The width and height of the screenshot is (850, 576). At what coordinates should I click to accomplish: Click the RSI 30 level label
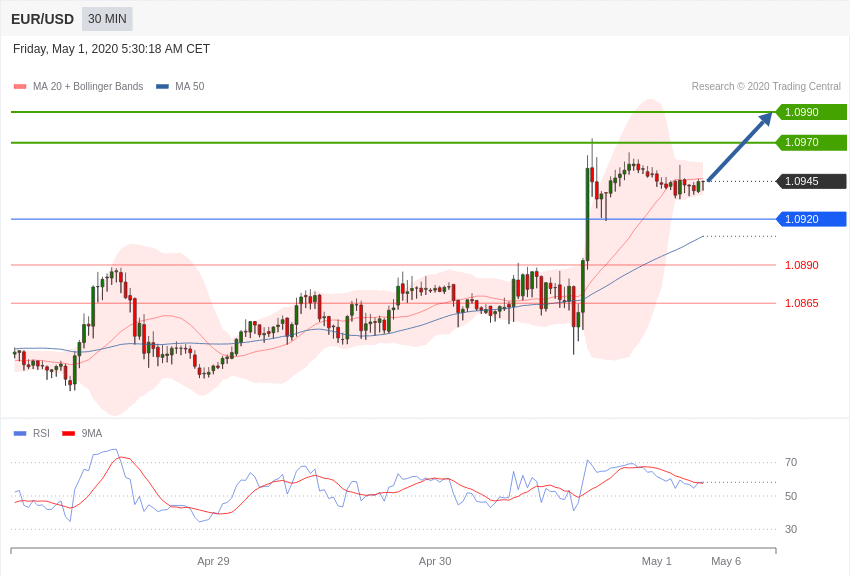[791, 529]
